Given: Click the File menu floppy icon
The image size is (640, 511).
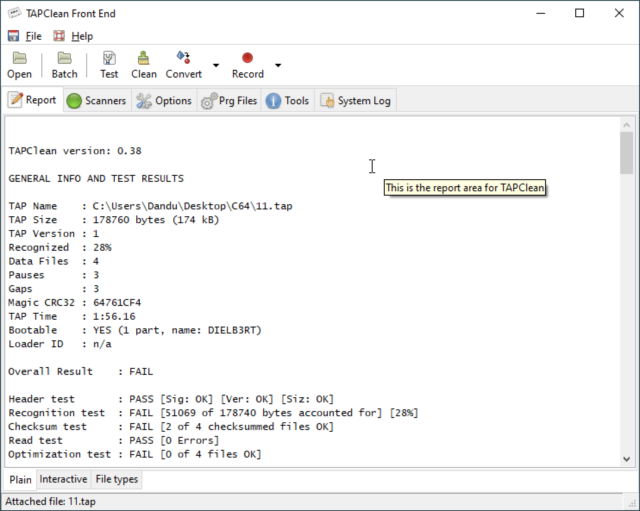Looking at the screenshot, I should [x=13, y=36].
